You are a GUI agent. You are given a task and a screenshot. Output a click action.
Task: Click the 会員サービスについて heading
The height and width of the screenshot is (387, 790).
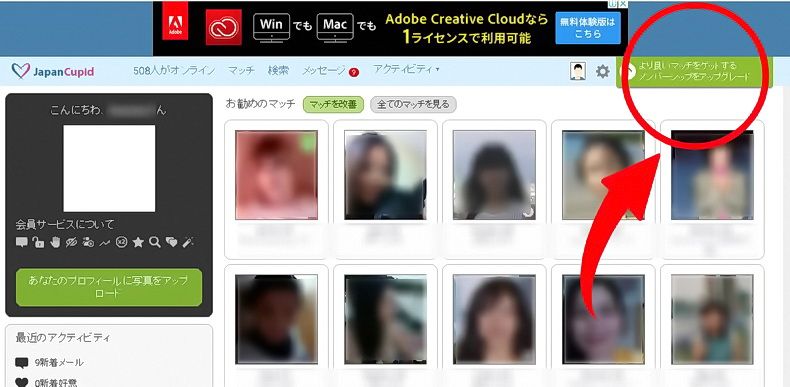click(65, 224)
